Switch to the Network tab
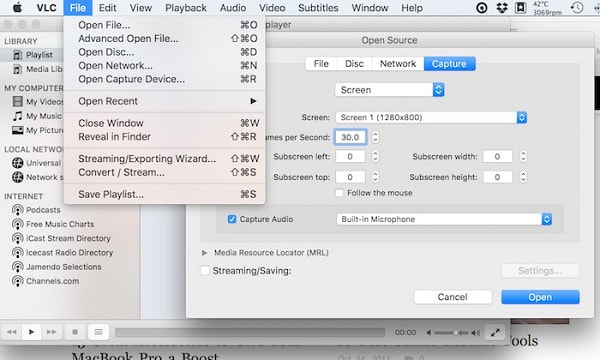Image resolution: width=600 pixels, height=360 pixels. pos(398,64)
